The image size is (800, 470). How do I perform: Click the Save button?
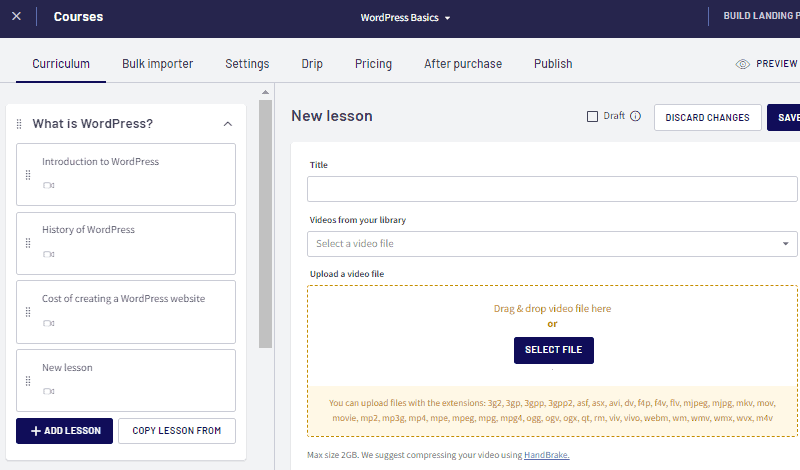point(784,117)
